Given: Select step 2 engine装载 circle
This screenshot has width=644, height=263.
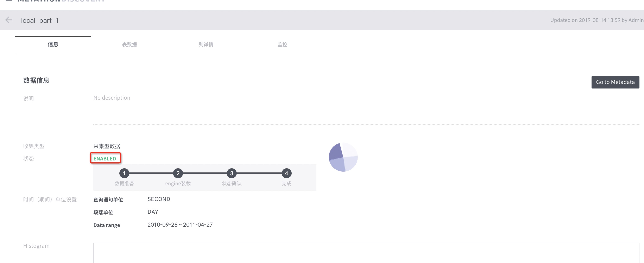Looking at the screenshot, I should pyautogui.click(x=178, y=173).
